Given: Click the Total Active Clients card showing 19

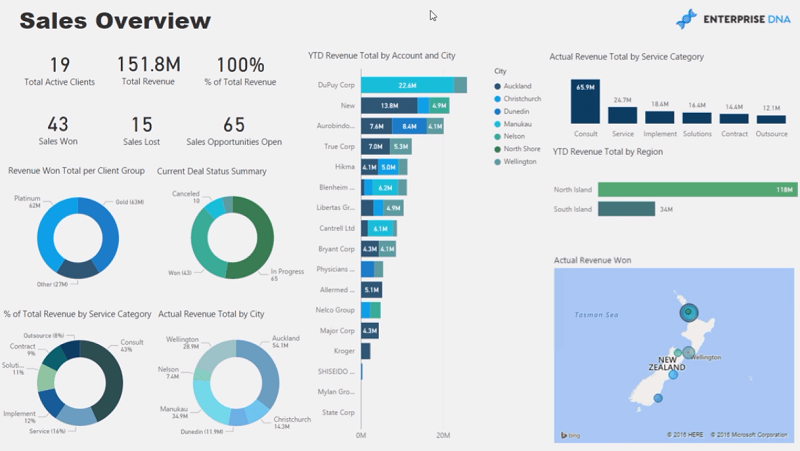Looking at the screenshot, I should tap(59, 71).
